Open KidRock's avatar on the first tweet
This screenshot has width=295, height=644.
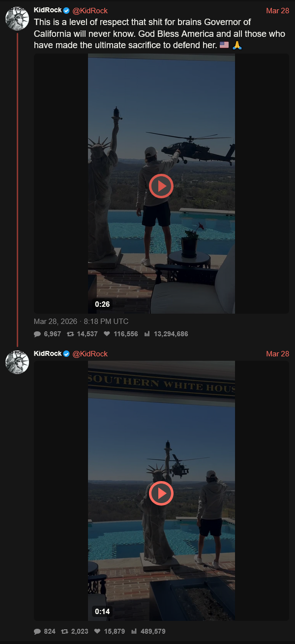[17, 19]
